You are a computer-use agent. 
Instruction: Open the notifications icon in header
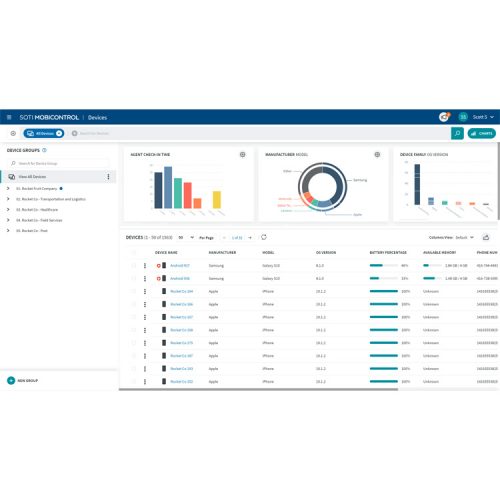[444, 117]
